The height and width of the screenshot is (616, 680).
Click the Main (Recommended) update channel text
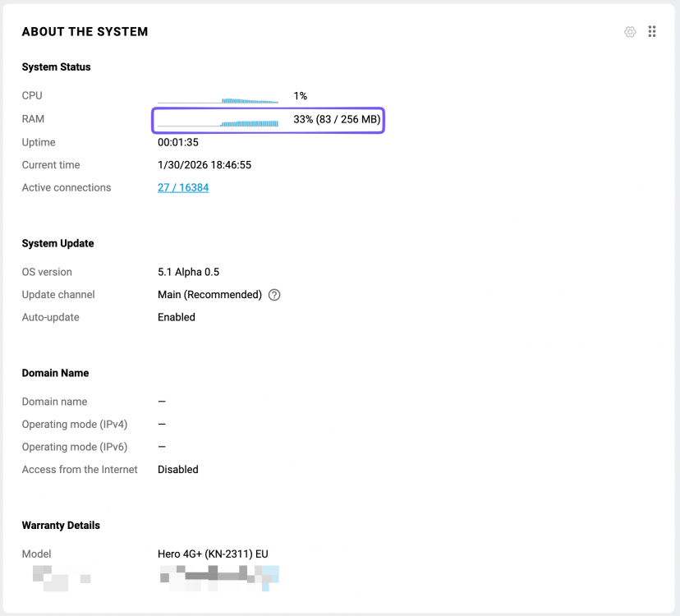tap(209, 295)
